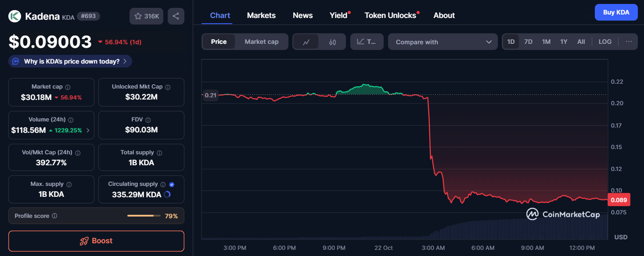Click the info icon next to FDV
Screen dimensions: 644x256
coord(148,120)
